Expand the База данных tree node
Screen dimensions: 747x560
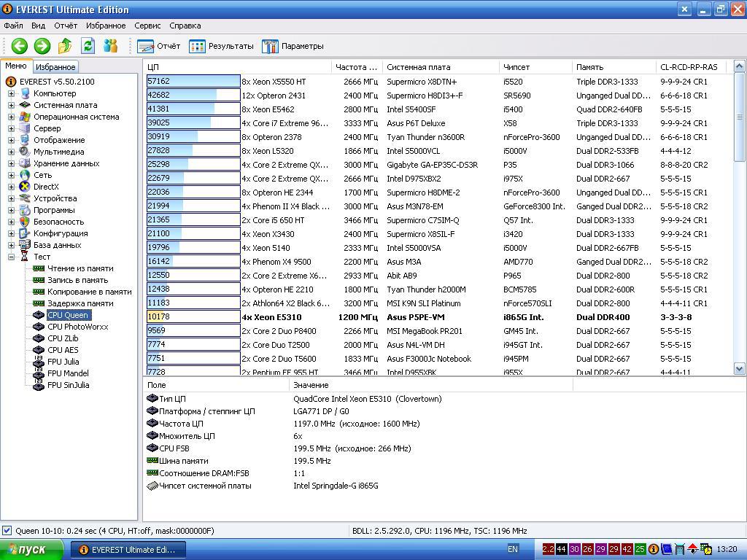[12, 245]
